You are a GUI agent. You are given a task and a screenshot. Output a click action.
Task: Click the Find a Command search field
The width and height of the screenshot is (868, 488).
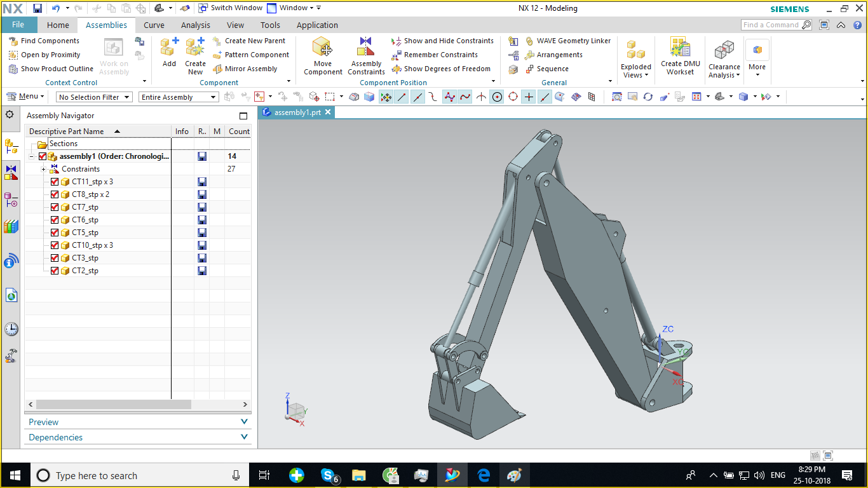click(x=770, y=25)
